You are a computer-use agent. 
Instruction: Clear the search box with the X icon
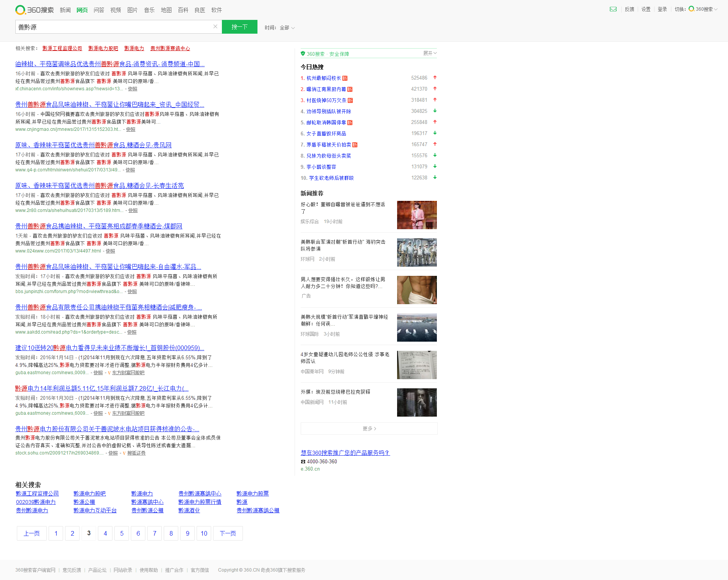(x=215, y=26)
